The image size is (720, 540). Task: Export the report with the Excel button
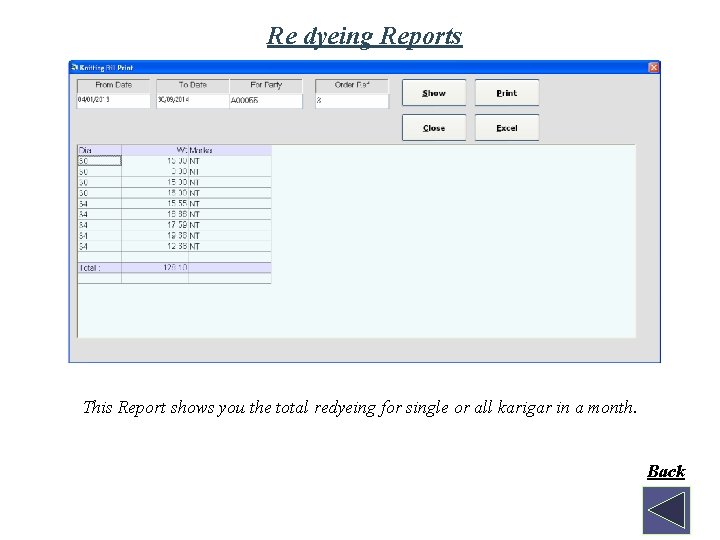[506, 128]
